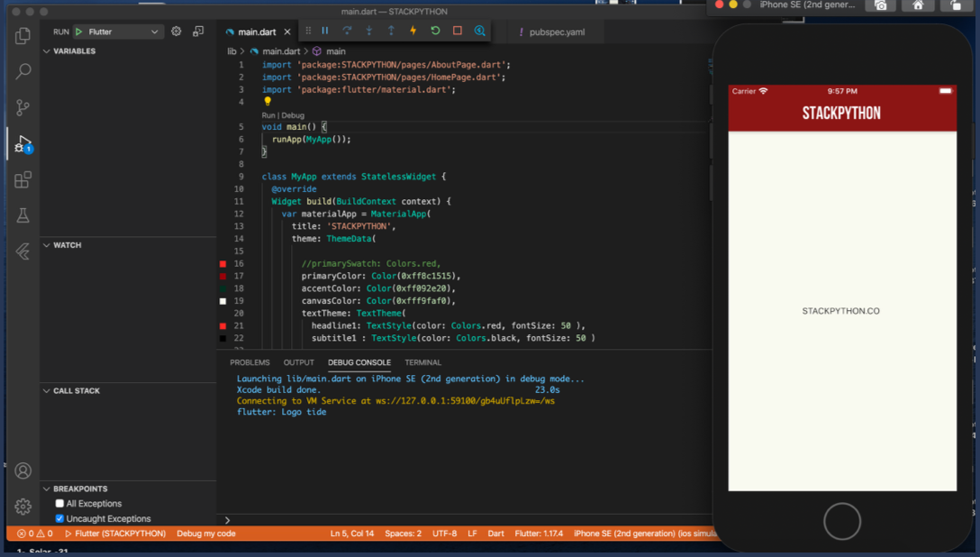Stop debugging with the red square icon
The image size is (980, 557).
coord(456,30)
